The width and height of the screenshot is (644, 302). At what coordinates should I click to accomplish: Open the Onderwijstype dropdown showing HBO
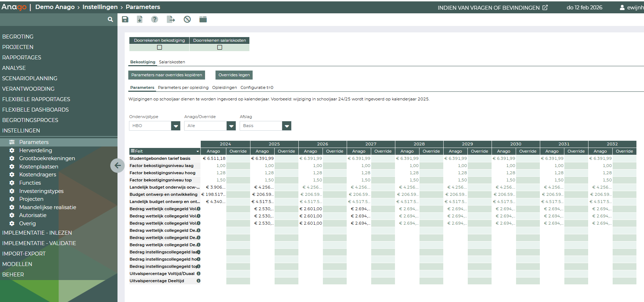pyautogui.click(x=176, y=126)
